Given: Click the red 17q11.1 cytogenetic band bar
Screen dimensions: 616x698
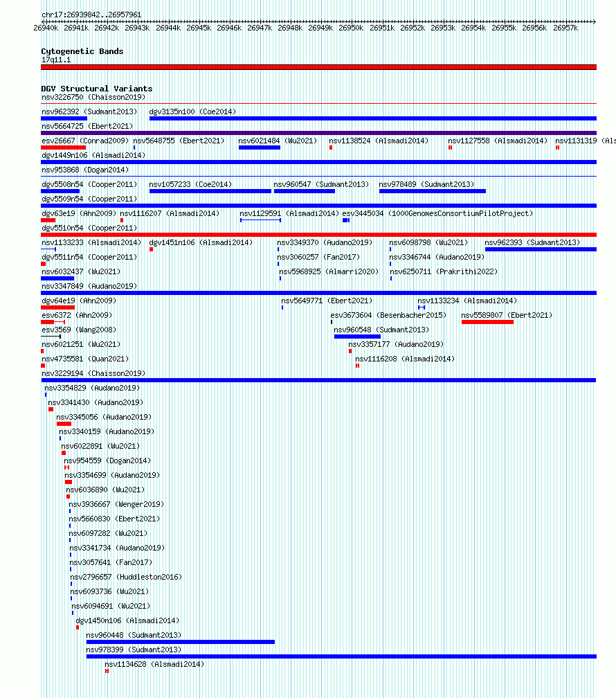Looking at the screenshot, I should [318, 67].
